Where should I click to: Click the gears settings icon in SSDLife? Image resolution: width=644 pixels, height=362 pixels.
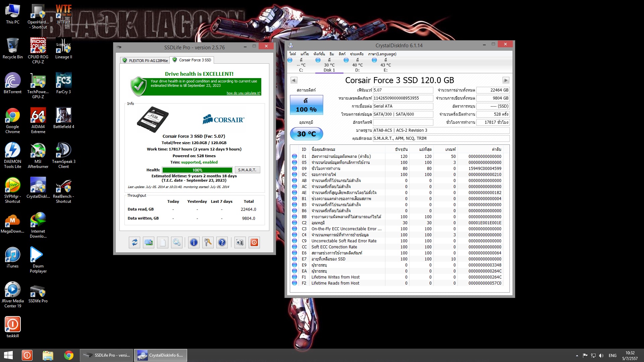tap(176, 242)
